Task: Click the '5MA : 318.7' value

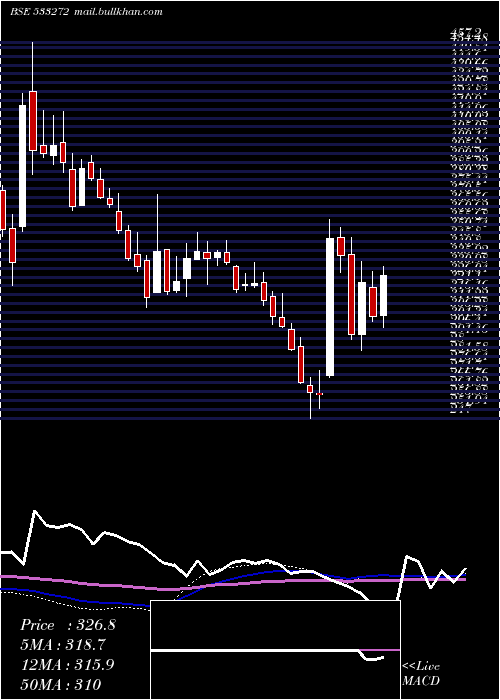Action: click(x=64, y=645)
